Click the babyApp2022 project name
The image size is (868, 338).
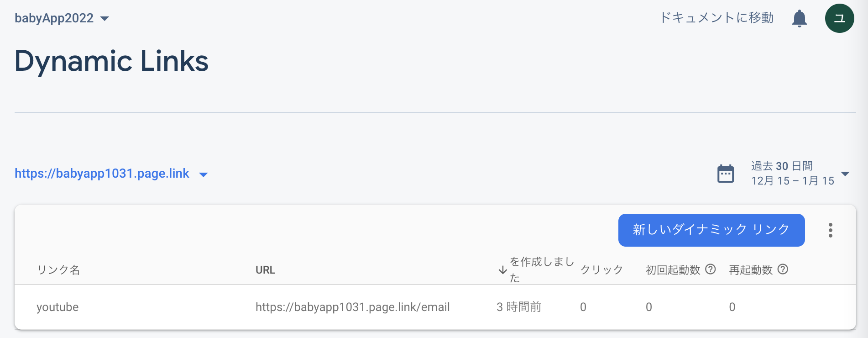point(53,18)
